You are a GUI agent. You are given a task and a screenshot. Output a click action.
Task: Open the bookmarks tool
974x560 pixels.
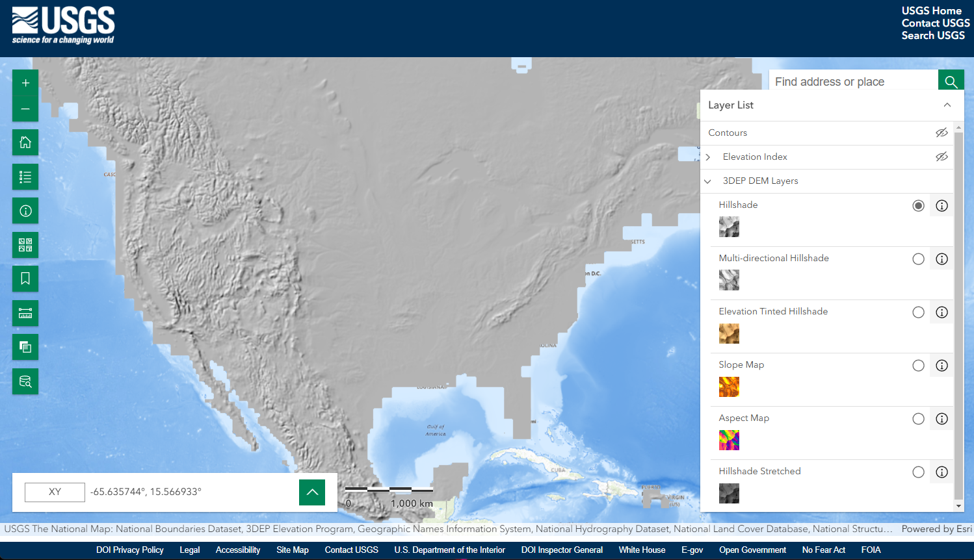pyautogui.click(x=25, y=279)
